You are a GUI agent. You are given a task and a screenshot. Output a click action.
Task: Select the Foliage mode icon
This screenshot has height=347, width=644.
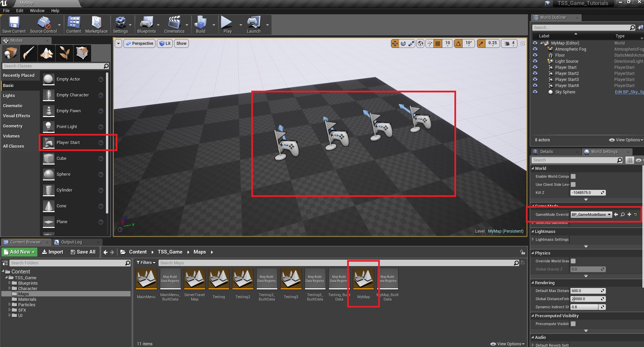[x=64, y=53]
